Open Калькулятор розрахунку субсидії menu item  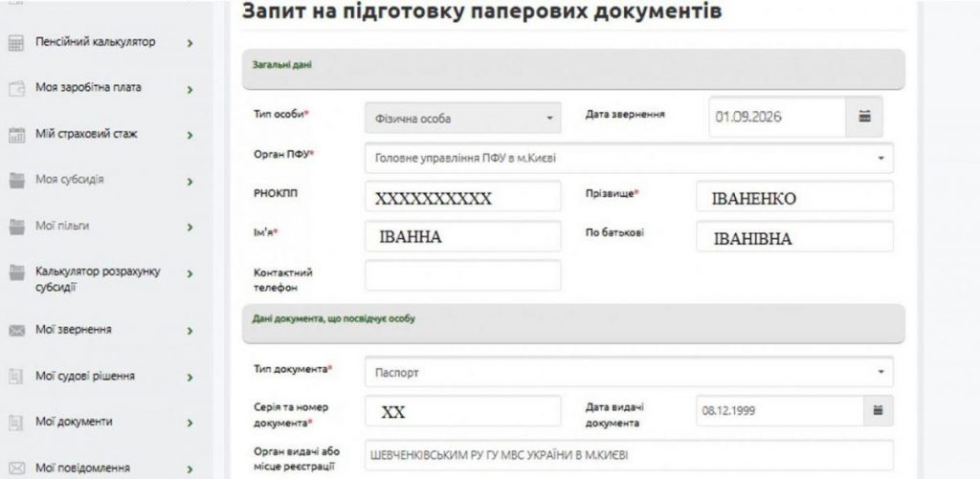(99, 279)
